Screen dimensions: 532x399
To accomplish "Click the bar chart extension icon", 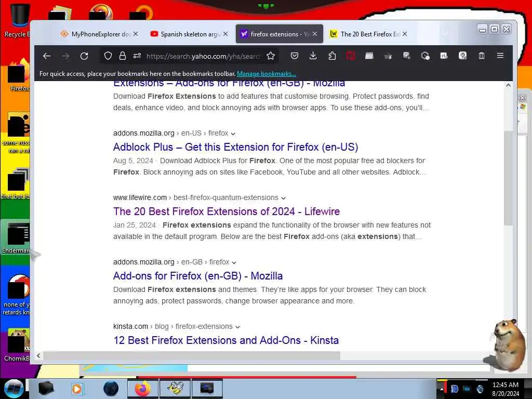I will point(444,56).
